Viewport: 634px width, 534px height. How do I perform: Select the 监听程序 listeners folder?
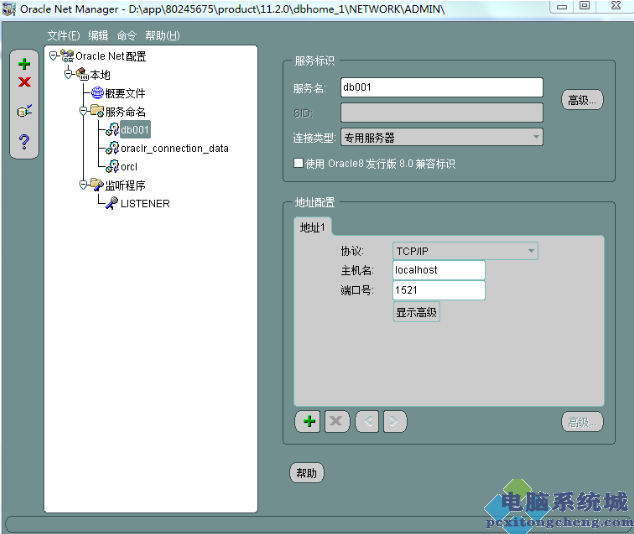point(125,185)
